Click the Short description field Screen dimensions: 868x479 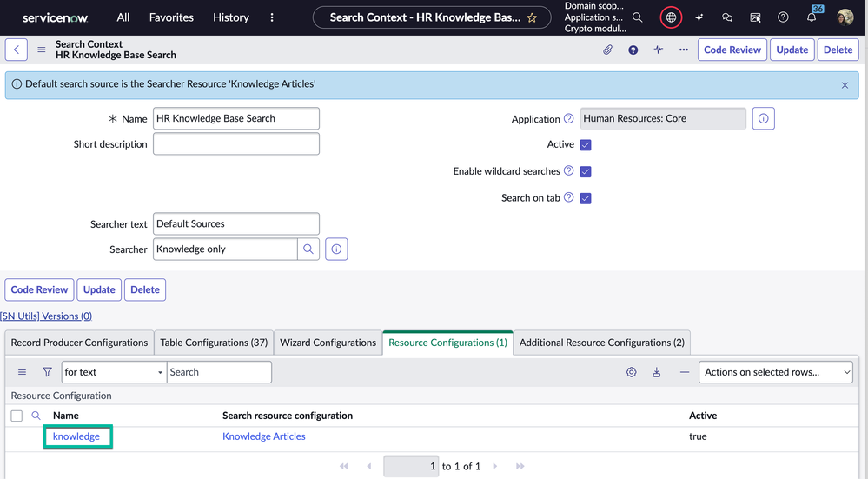point(236,144)
